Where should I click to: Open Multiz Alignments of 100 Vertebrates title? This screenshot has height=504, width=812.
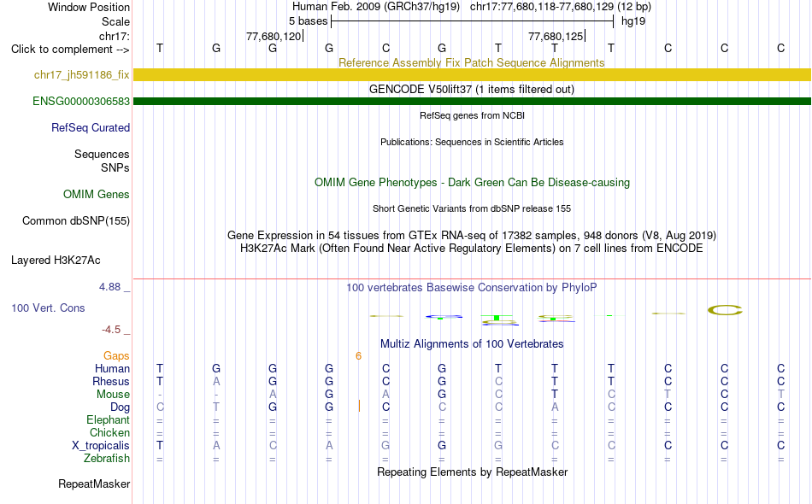[472, 343]
